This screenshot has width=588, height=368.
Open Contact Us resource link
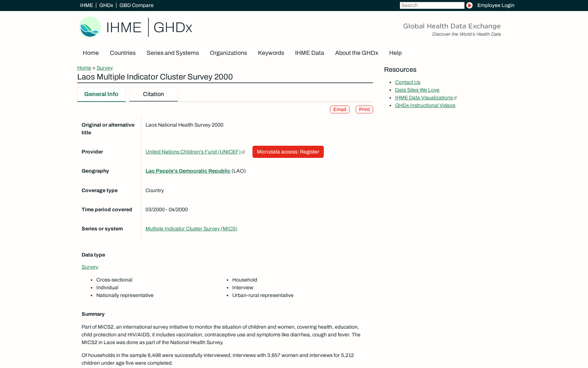tap(408, 82)
